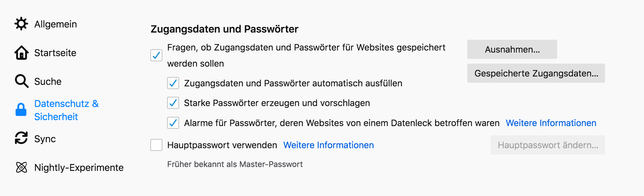This screenshot has width=644, height=196.
Task: Click the Suche magnifier icon
Action: pyautogui.click(x=22, y=81)
